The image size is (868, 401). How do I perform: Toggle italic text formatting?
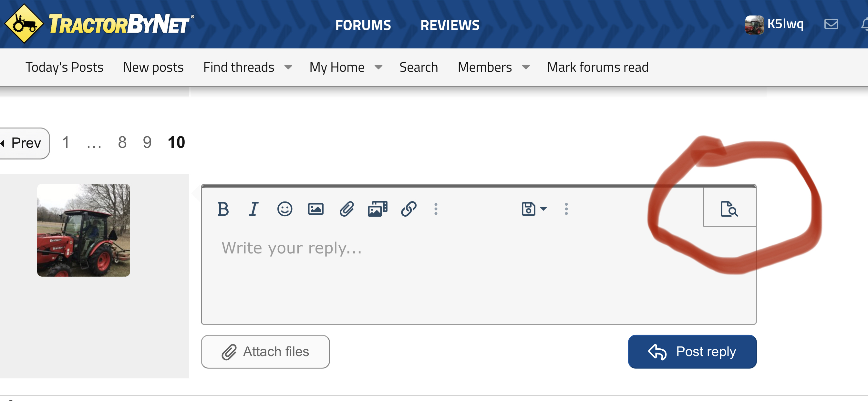254,209
